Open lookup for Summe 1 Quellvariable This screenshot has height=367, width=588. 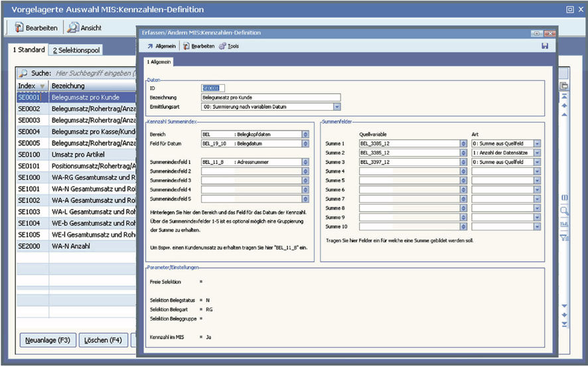463,143
